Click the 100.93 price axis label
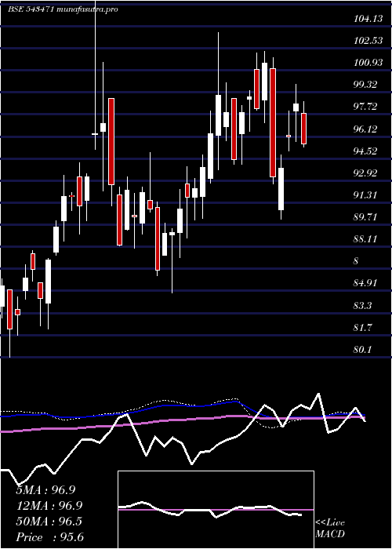The image size is (392, 549). tap(368, 63)
